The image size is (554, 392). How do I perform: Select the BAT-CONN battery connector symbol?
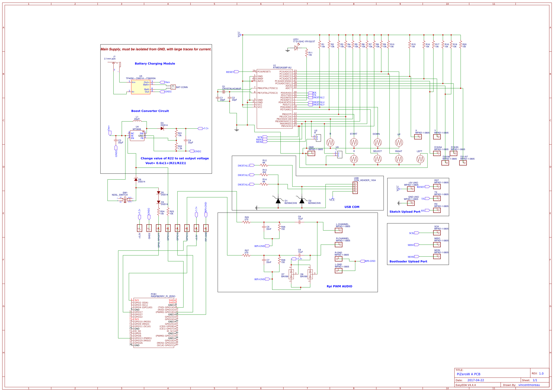point(173,87)
